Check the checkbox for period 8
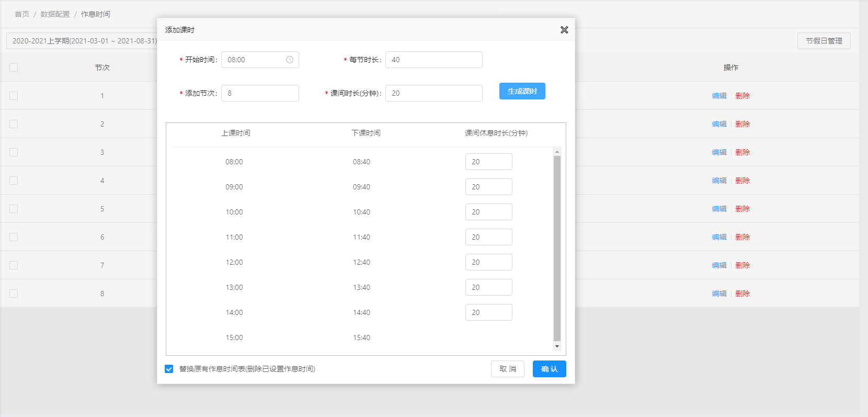 pos(14,294)
